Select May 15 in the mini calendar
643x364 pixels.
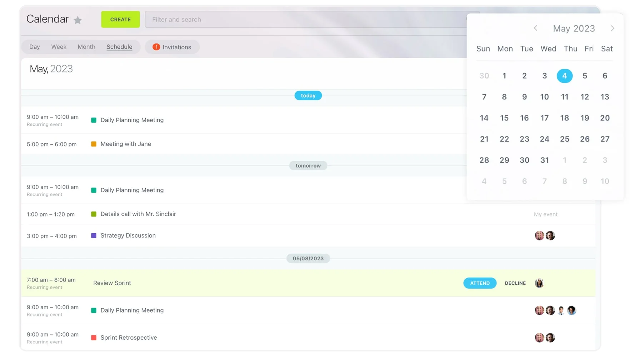coord(504,118)
